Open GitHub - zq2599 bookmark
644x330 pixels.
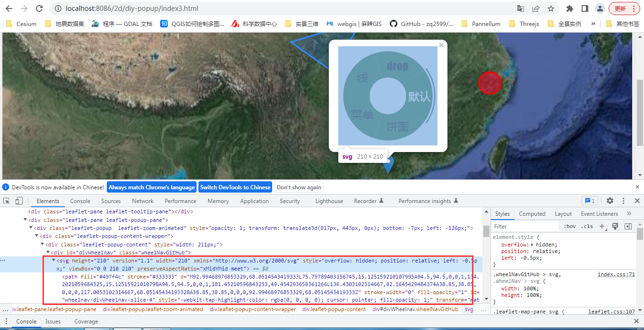(421, 24)
